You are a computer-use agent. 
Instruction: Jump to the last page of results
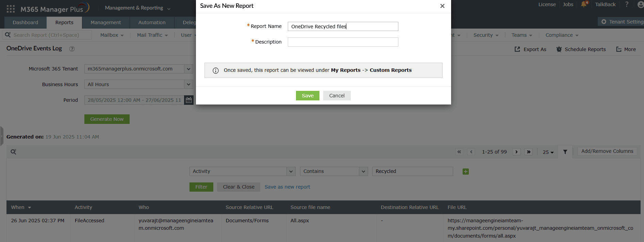coord(529,152)
